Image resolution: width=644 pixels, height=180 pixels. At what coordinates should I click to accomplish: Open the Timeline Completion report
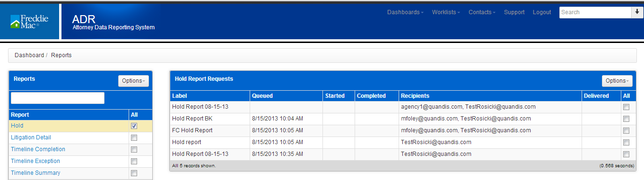(x=38, y=149)
